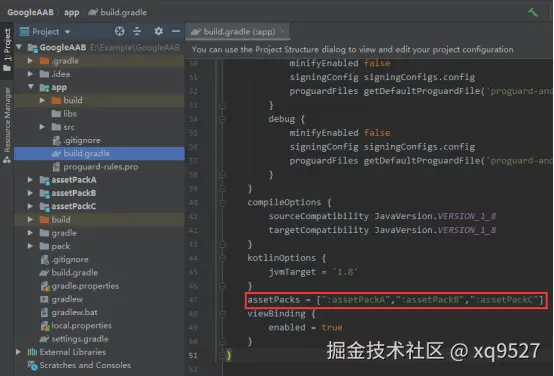Click the green hammer Build icon
Viewport: 554px width, 376px height.
pyautogui.click(x=533, y=12)
